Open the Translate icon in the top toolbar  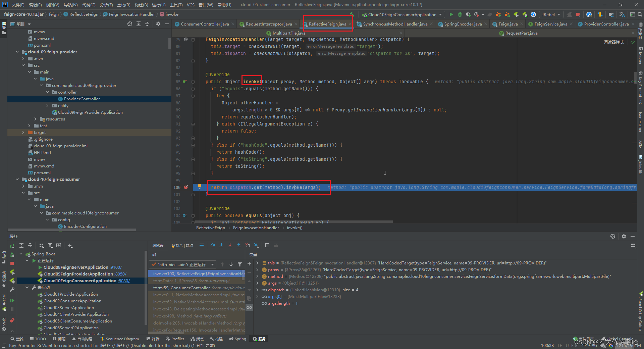pyautogui.click(x=622, y=14)
